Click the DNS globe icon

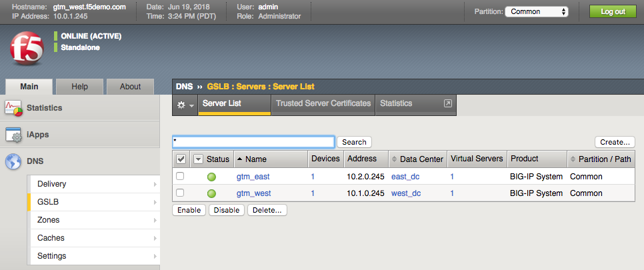click(13, 161)
